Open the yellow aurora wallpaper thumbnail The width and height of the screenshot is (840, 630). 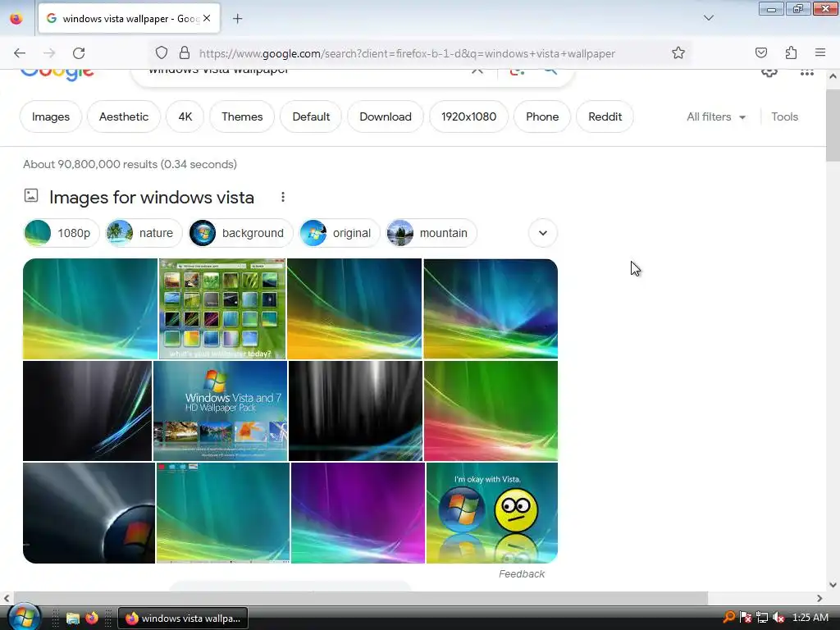pos(354,309)
